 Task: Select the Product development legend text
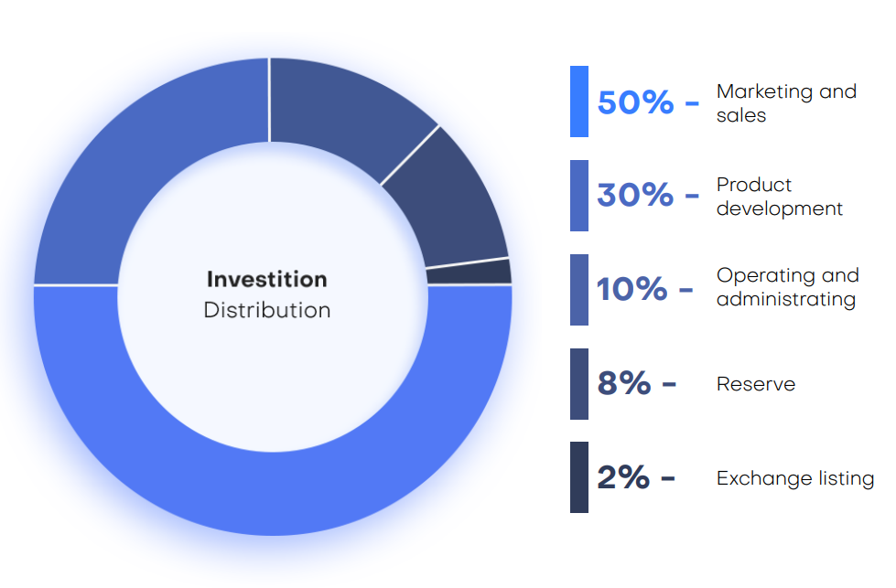[x=780, y=197]
